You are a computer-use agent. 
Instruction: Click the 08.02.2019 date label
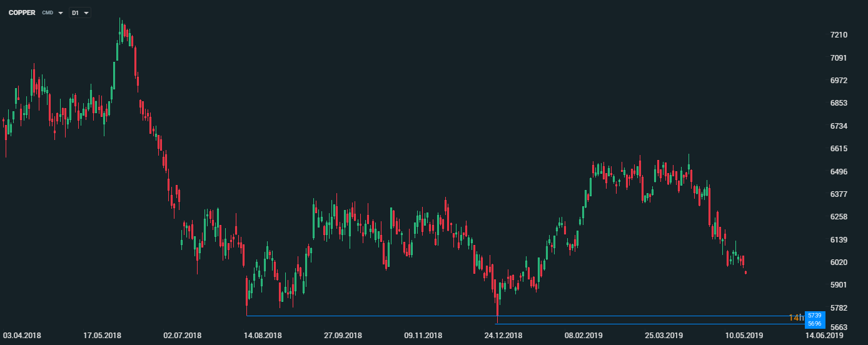[x=583, y=336]
